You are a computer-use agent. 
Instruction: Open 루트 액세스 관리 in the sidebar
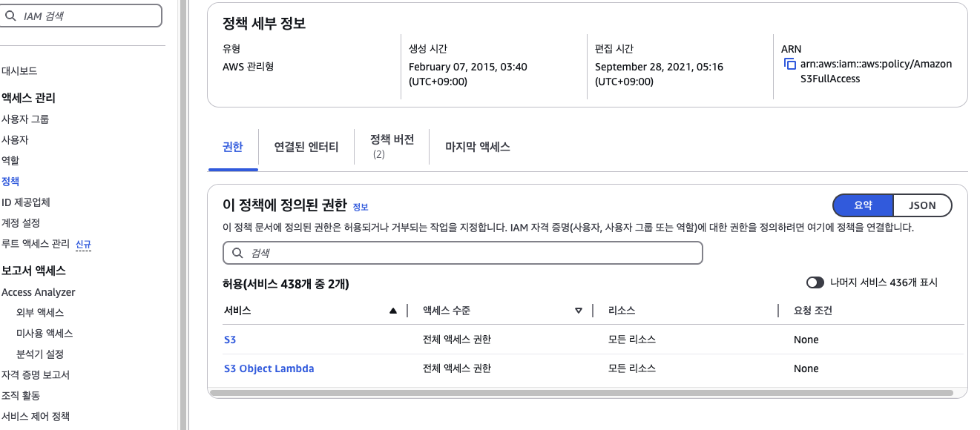36,243
